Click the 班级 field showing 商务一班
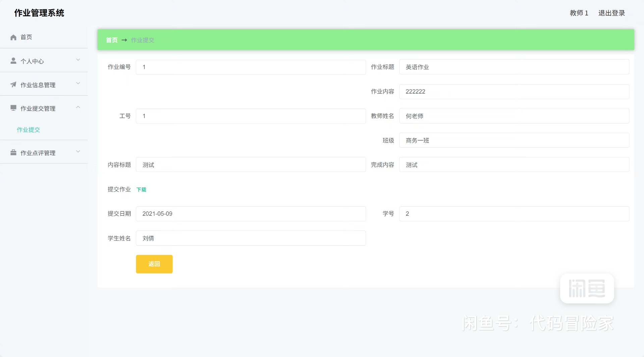The width and height of the screenshot is (644, 357). [x=514, y=141]
